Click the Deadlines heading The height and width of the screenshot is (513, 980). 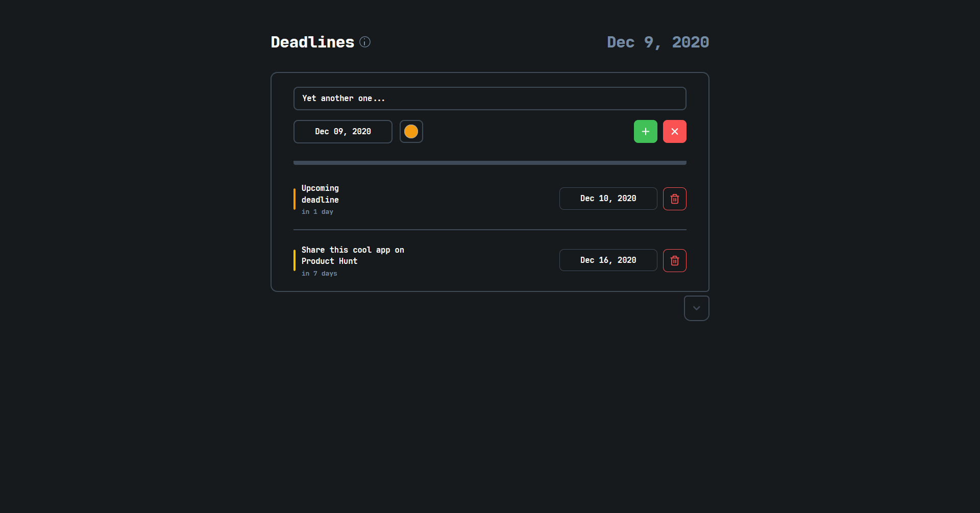(312, 42)
